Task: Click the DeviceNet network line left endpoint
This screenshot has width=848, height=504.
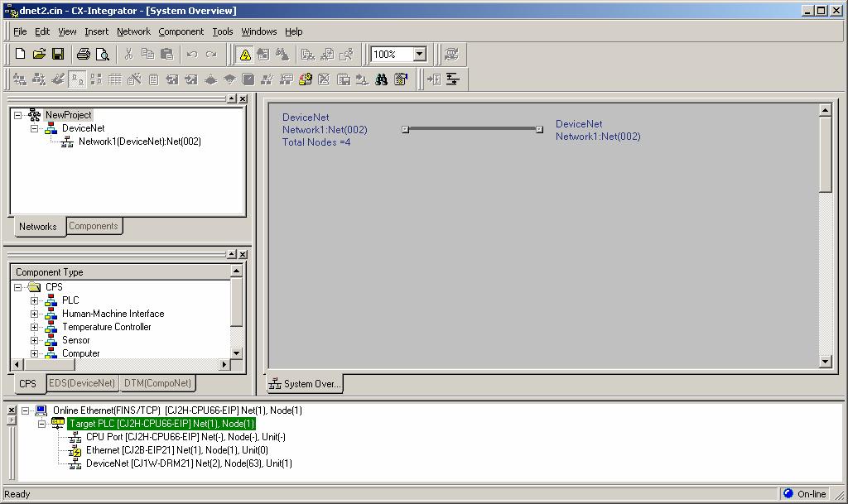Action: tap(406, 130)
